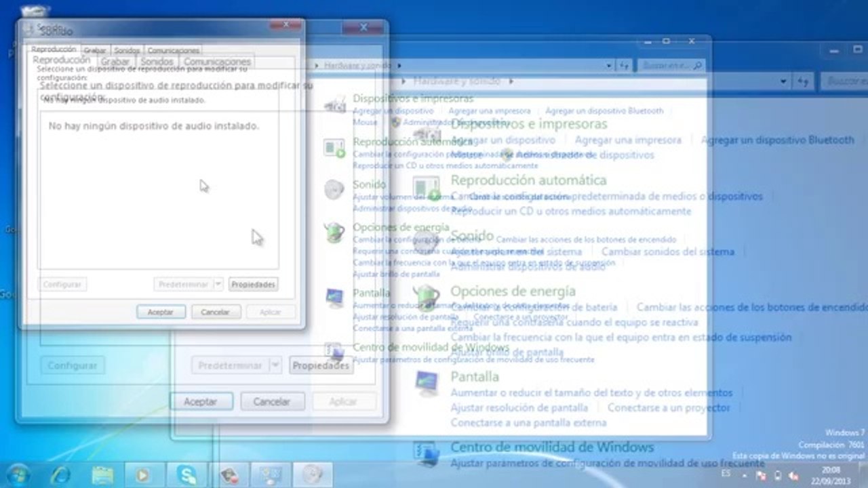Open Propiedades in the small Sonido dialog
Screen dimensions: 868x488
click(253, 284)
